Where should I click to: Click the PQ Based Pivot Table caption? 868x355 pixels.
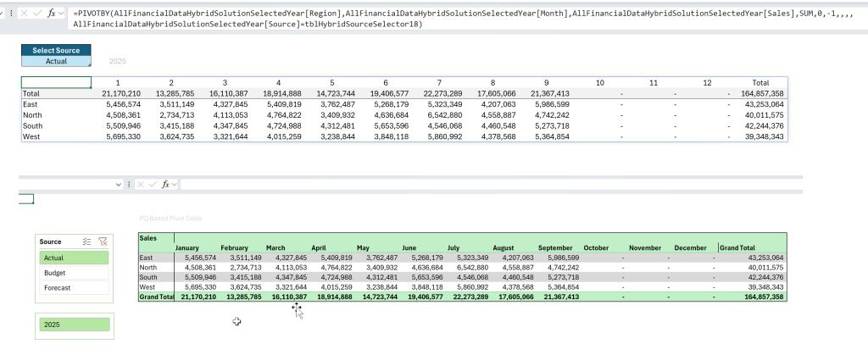(170, 219)
